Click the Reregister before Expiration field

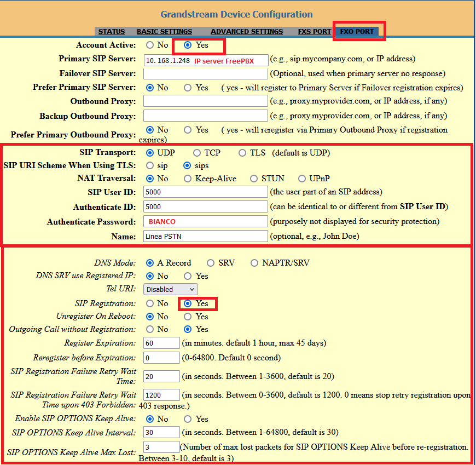[x=161, y=358]
